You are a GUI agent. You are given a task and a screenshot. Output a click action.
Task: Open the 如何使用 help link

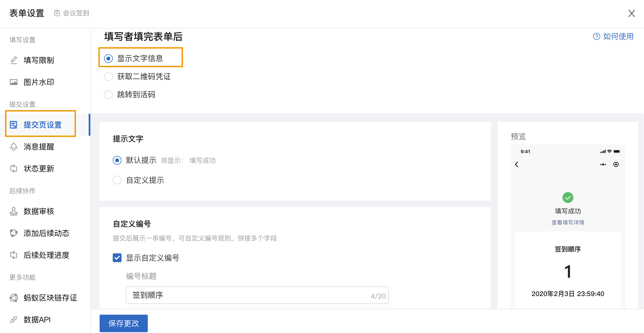tap(618, 36)
